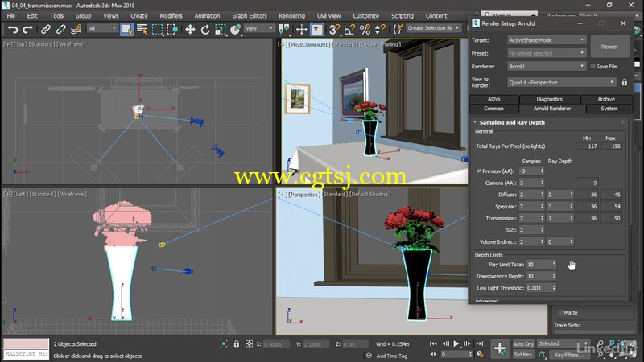Toggle Key Mode icon beside Set Key
Screen dimensions: 644x362
click(542, 354)
